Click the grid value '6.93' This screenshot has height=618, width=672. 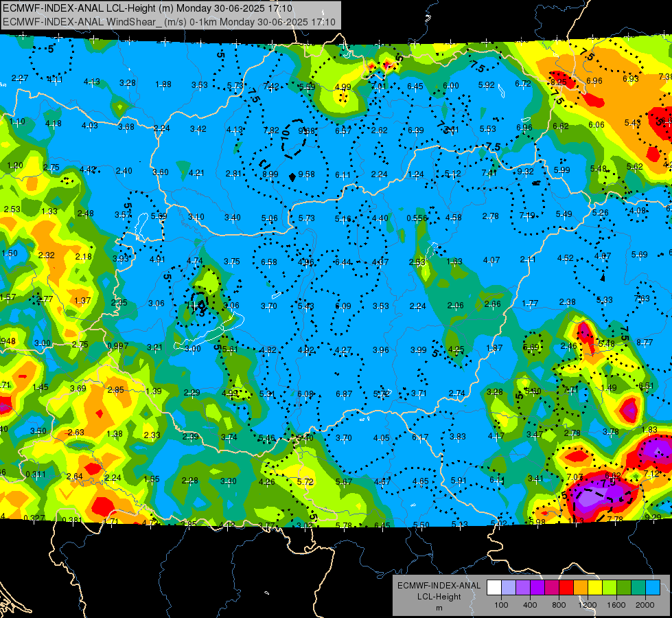630,78
